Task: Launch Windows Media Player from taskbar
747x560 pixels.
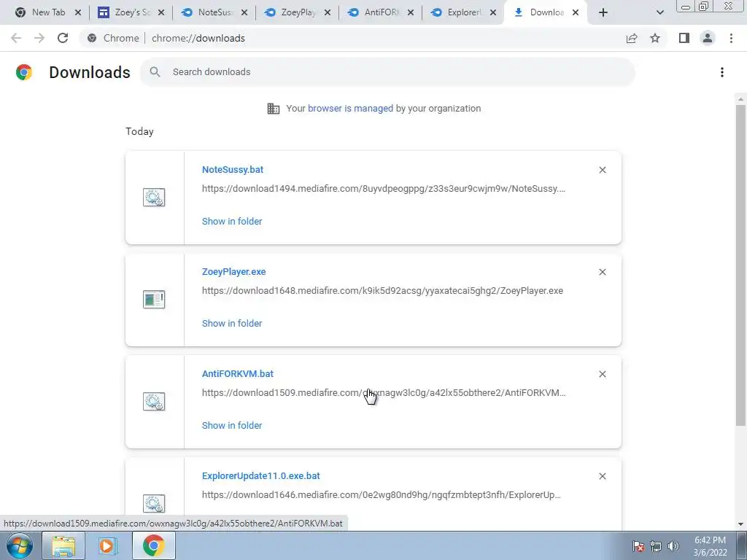Action: tap(108, 545)
